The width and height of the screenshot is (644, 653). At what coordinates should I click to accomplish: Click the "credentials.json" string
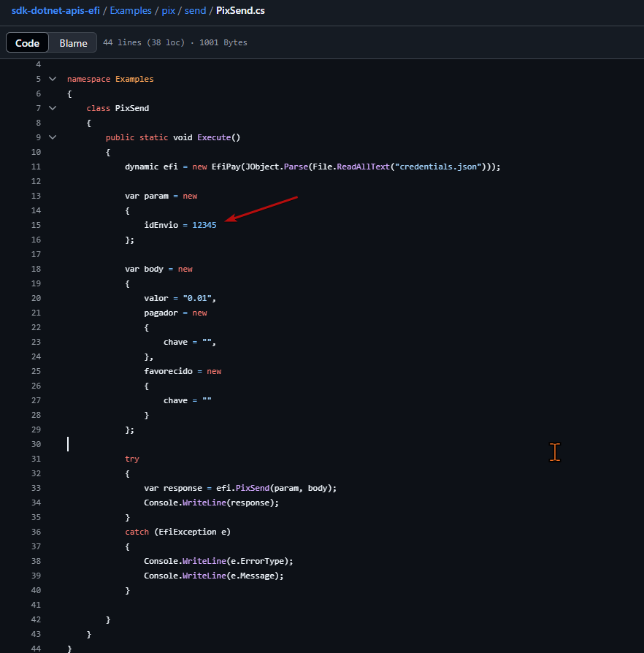click(x=438, y=167)
